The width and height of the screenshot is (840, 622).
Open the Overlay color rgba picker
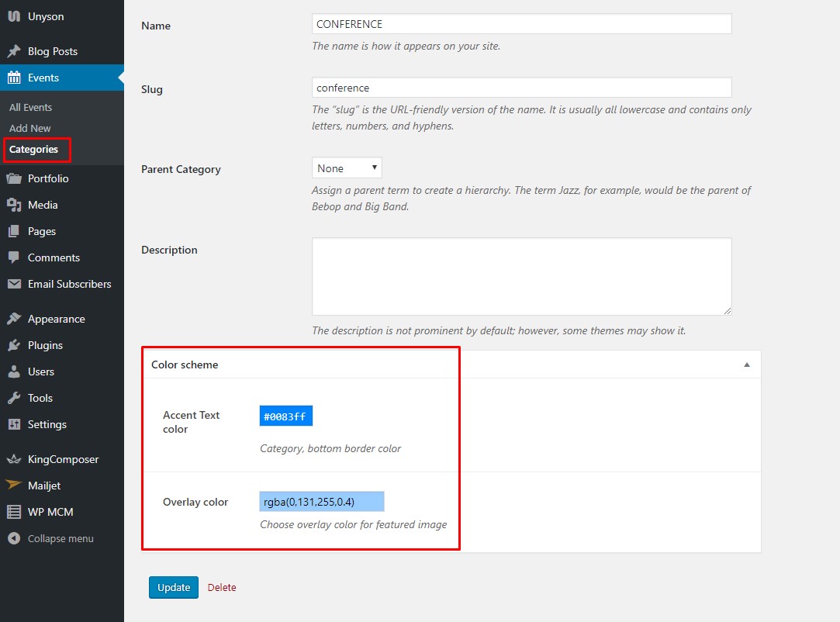[x=321, y=502]
